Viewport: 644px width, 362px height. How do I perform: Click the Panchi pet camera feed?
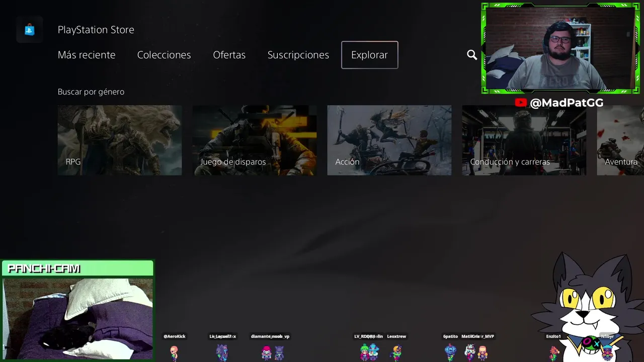coord(77,319)
